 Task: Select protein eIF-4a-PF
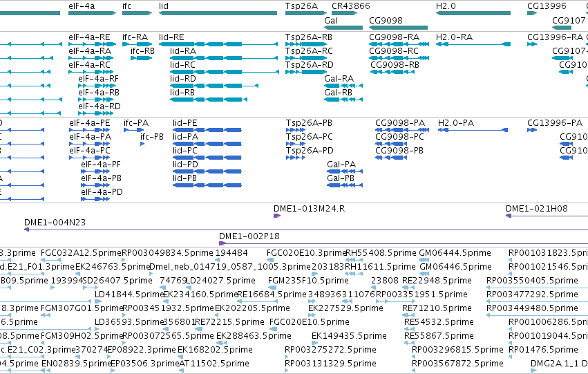[x=101, y=165]
